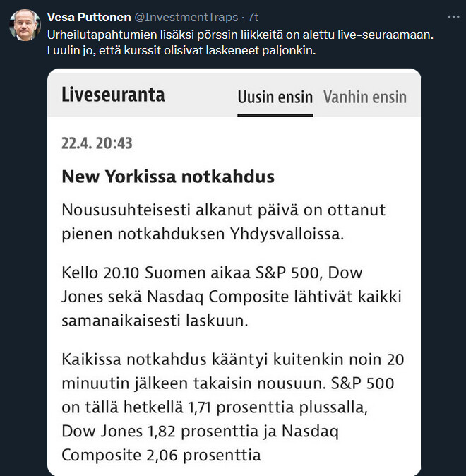This screenshot has width=466, height=476.
Task: Click the Liveseuranta heading
Action: point(113,95)
